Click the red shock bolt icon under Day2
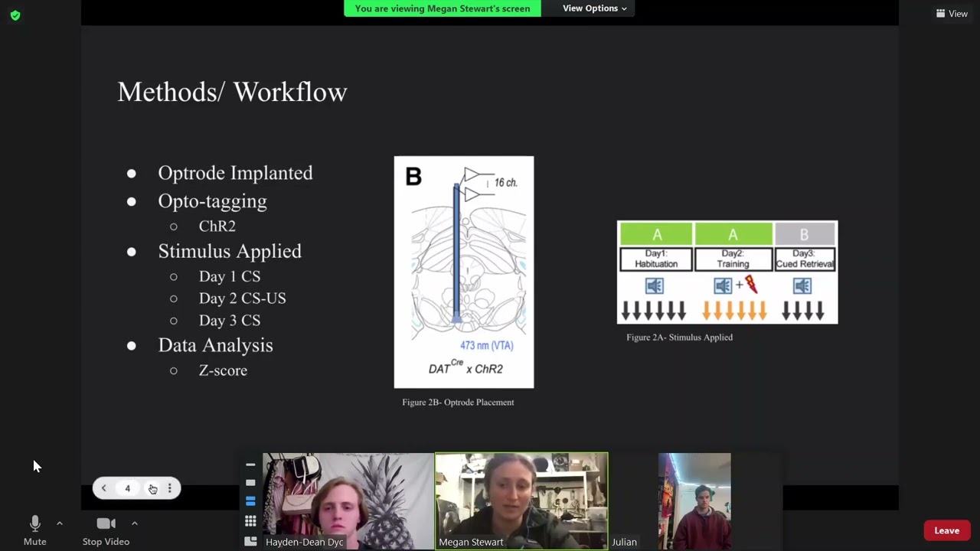 [x=750, y=285]
